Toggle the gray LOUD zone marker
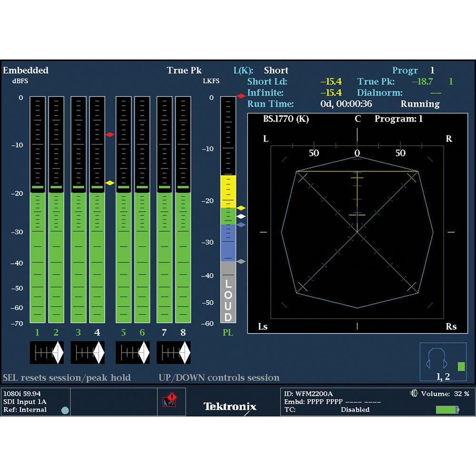476x476 pixels. (241, 261)
